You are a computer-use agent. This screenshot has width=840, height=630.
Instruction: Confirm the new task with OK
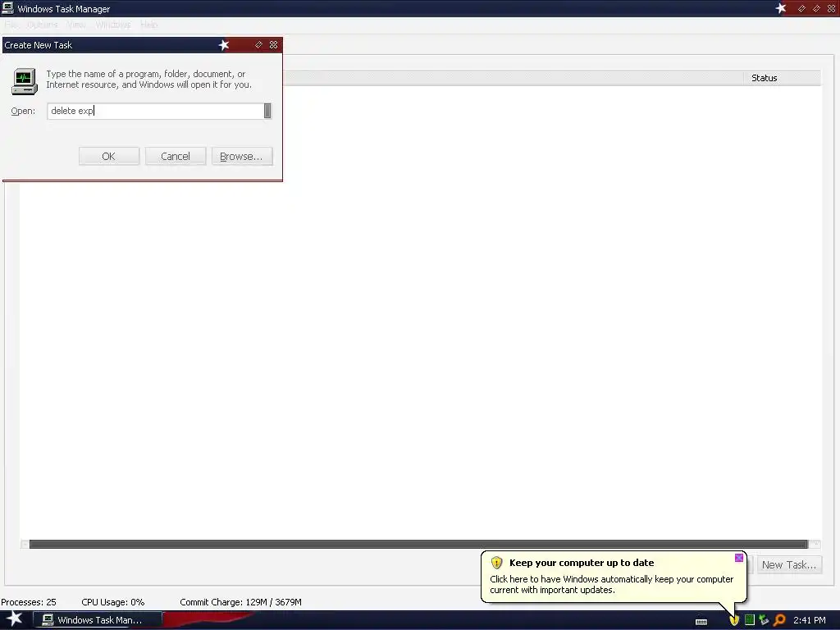109,157
